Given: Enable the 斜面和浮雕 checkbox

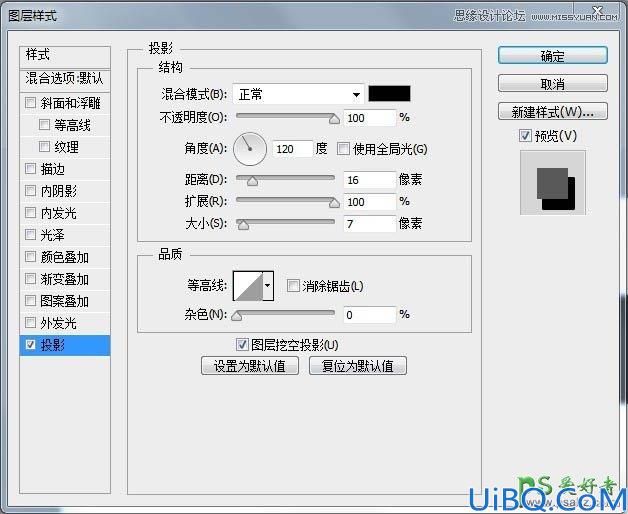Looking at the screenshot, I should pos(30,103).
